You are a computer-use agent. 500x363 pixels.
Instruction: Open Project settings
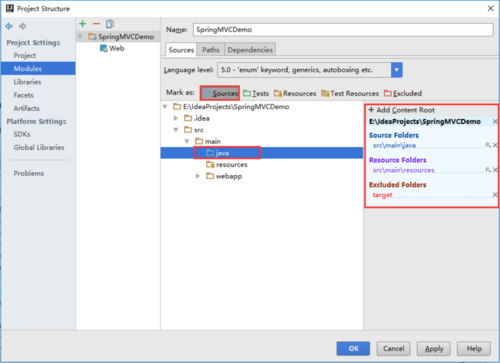click(x=25, y=55)
